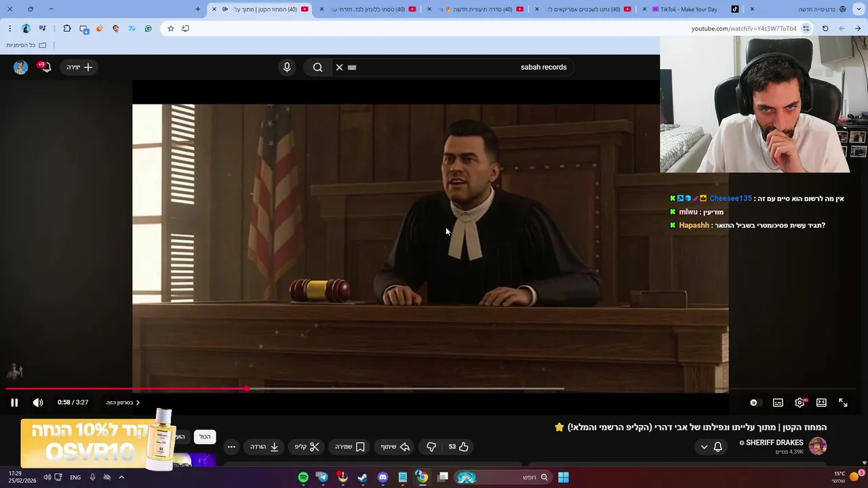This screenshot has width=868, height=488.
Task: Click the notification bell for SHERIFF DRAKES
Action: [x=717, y=447]
